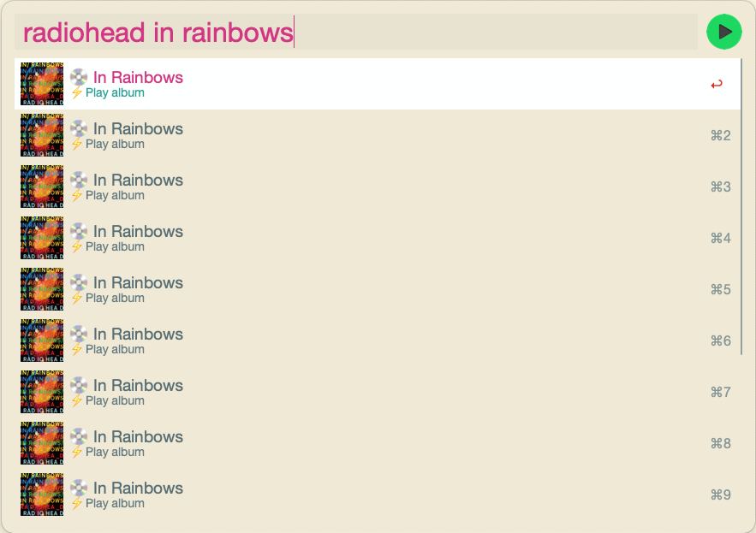The height and width of the screenshot is (533, 756).
Task: Click album cover thumbnail in ⌘9 row
Action: coord(42,495)
